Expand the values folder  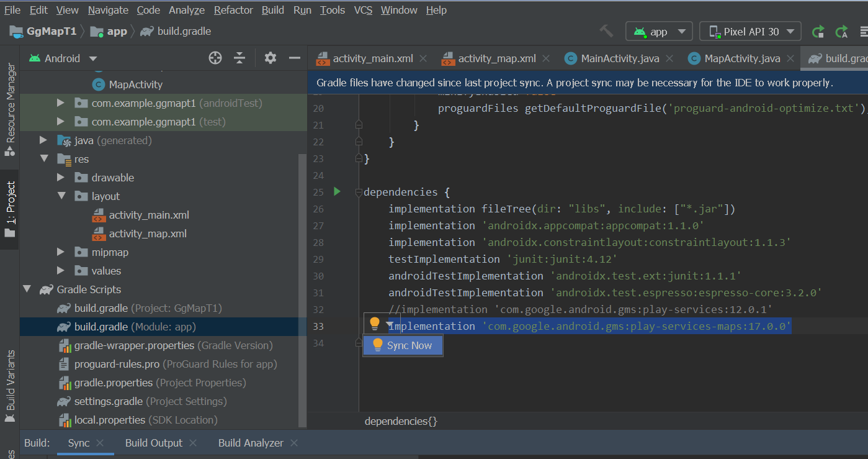coord(61,271)
